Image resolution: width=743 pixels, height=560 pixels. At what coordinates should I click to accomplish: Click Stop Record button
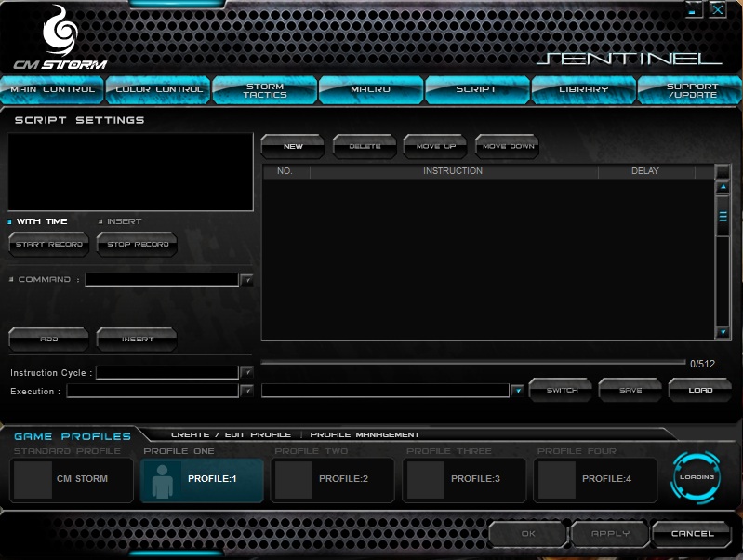coord(137,245)
